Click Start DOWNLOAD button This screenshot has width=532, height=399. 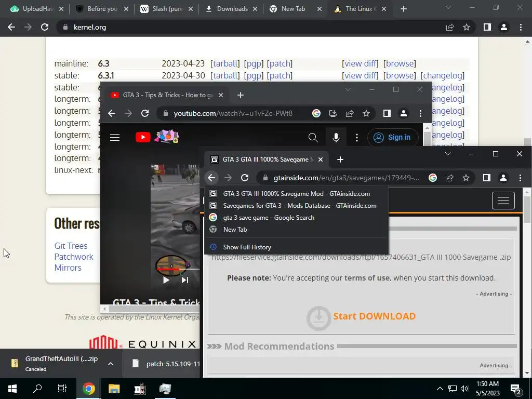[361, 317]
